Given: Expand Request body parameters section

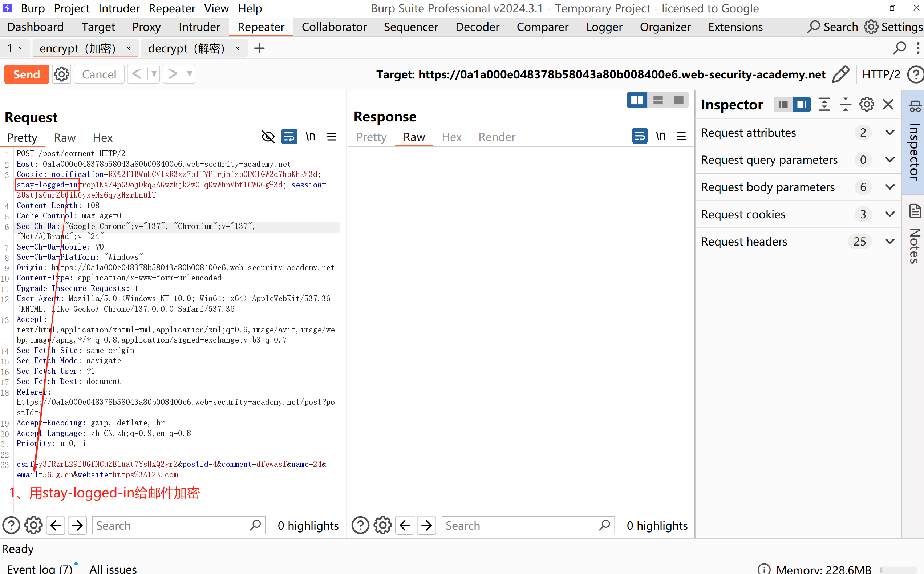Looking at the screenshot, I should tap(889, 187).
